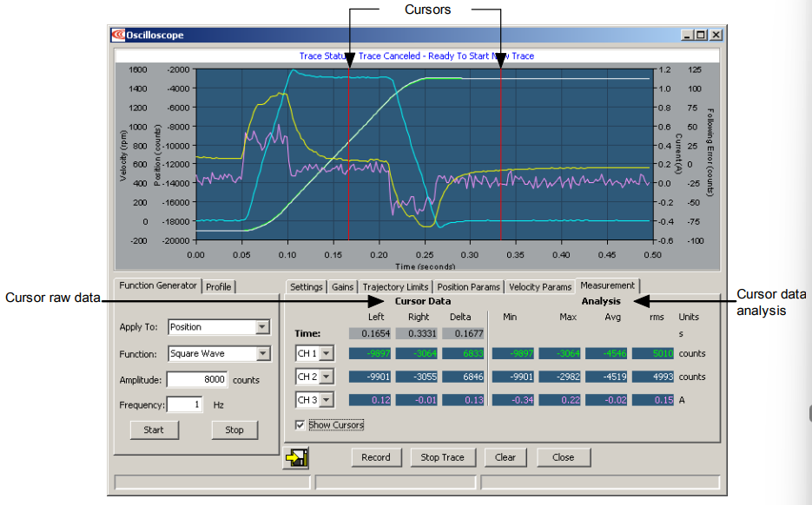Viewport: 812px width, 505px height.
Task: Maximize the Oscilloscope window
Action: (701, 35)
